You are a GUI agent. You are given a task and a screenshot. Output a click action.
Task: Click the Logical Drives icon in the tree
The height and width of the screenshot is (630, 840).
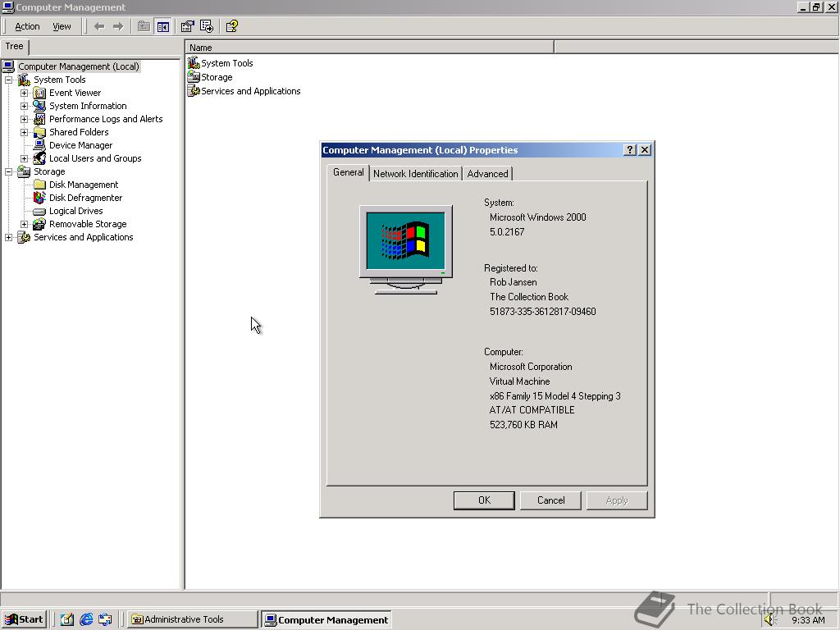[x=39, y=211]
